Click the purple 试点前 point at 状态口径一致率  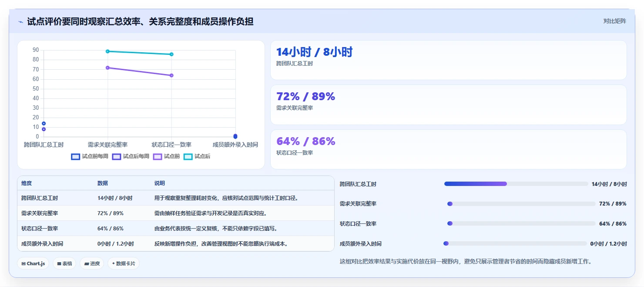point(171,75)
